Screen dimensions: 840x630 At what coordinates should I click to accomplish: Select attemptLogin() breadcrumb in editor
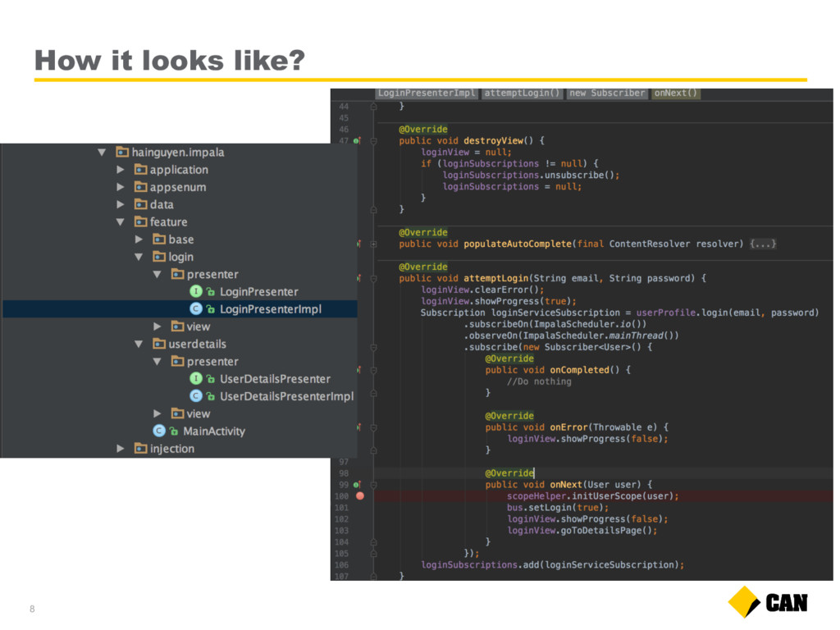click(x=522, y=94)
